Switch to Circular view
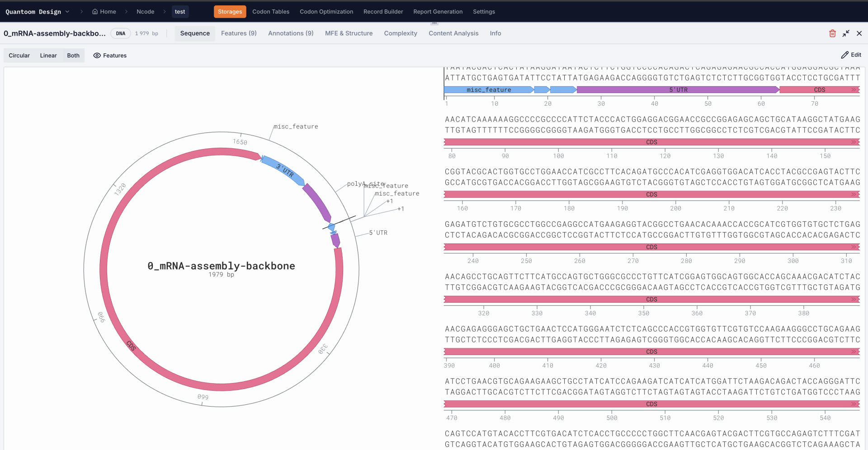This screenshot has height=450, width=868. [19, 56]
